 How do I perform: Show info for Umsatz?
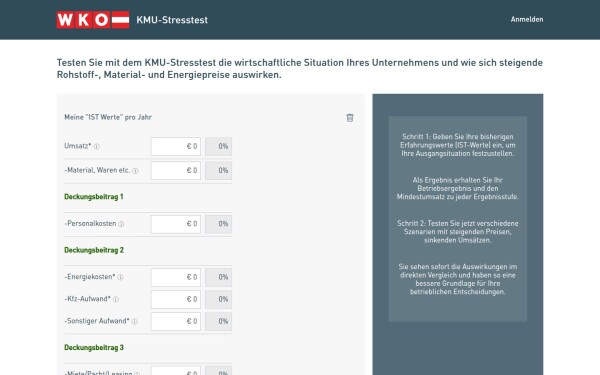coord(97,147)
